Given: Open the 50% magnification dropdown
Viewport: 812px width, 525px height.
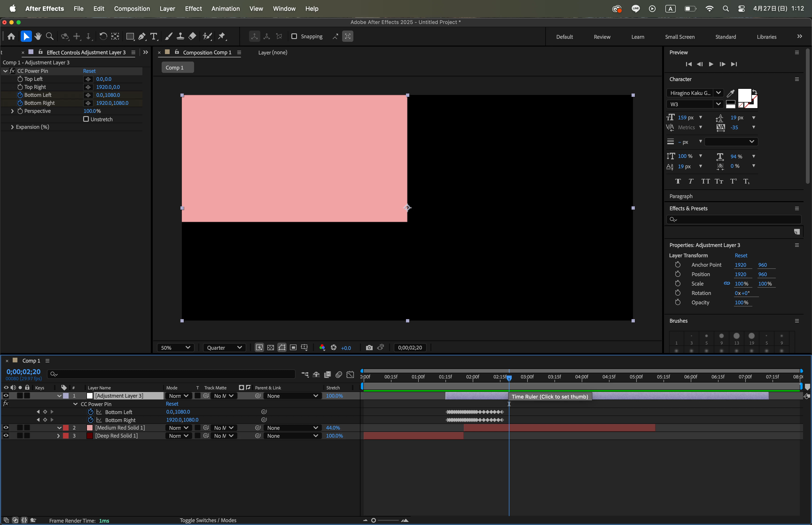Looking at the screenshot, I should click(x=175, y=347).
